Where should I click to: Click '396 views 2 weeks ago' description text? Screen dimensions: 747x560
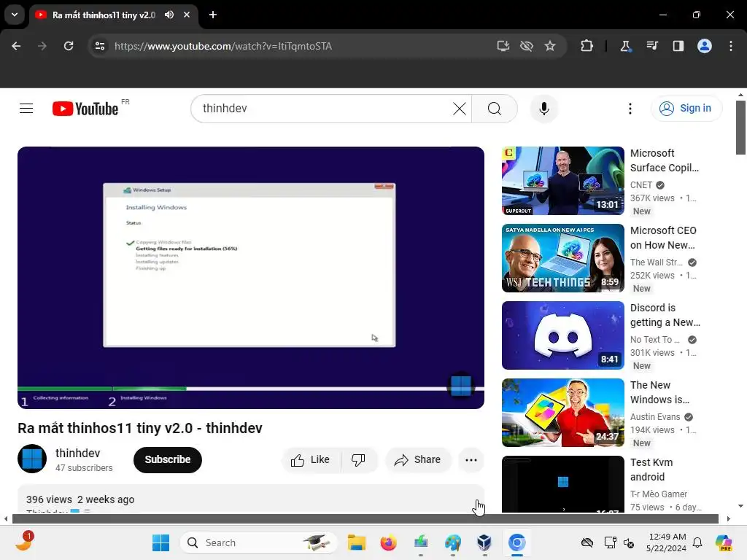click(80, 499)
